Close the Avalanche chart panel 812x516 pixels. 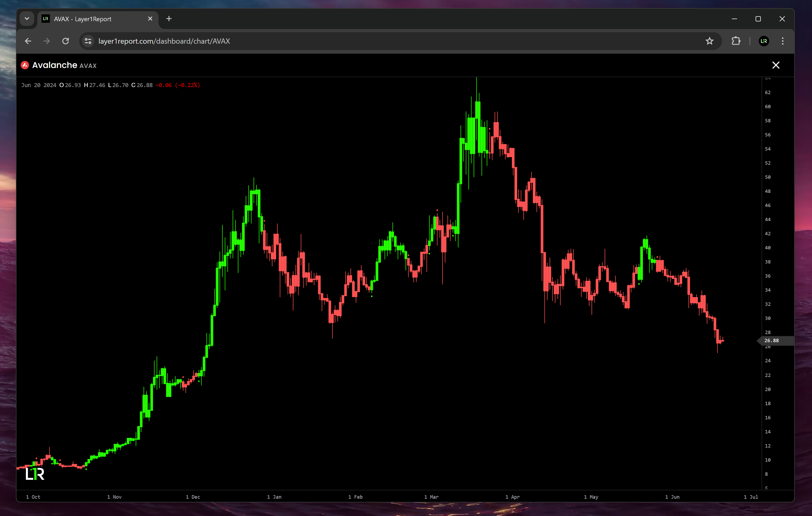pos(776,65)
